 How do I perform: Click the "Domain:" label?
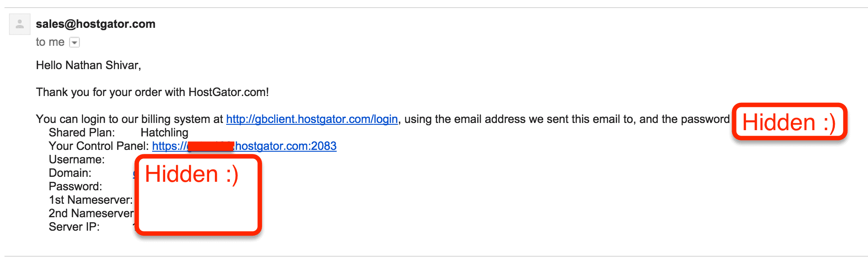(x=70, y=173)
